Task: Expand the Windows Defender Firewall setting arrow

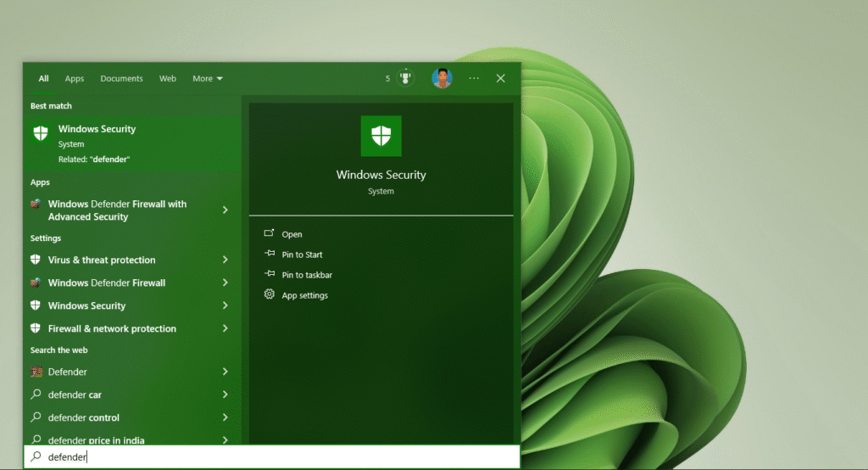Action: coord(225,283)
